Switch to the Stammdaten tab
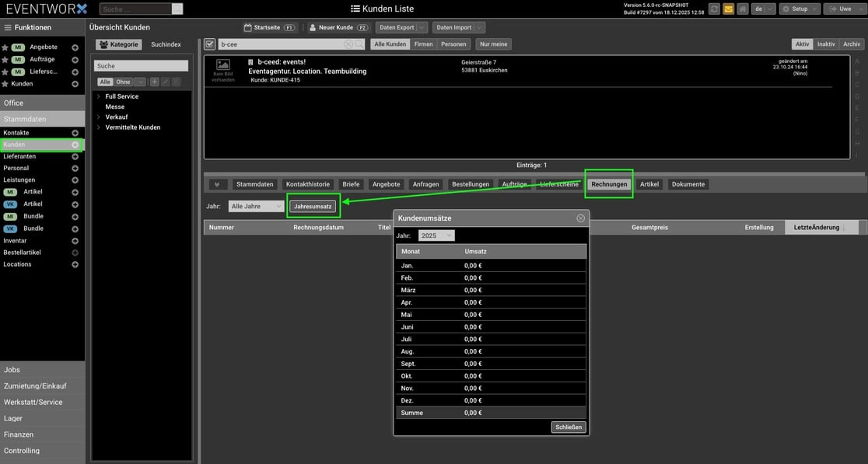868x464 pixels. (254, 184)
